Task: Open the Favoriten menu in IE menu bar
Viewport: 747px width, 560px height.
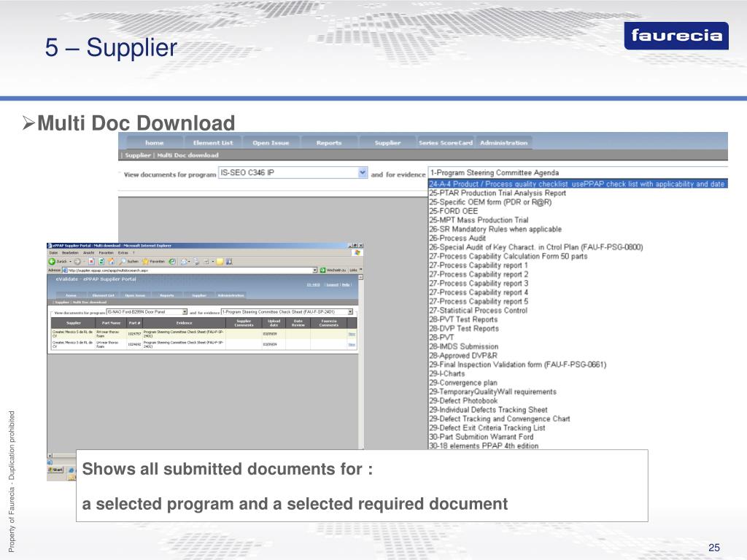Action: (x=107, y=253)
